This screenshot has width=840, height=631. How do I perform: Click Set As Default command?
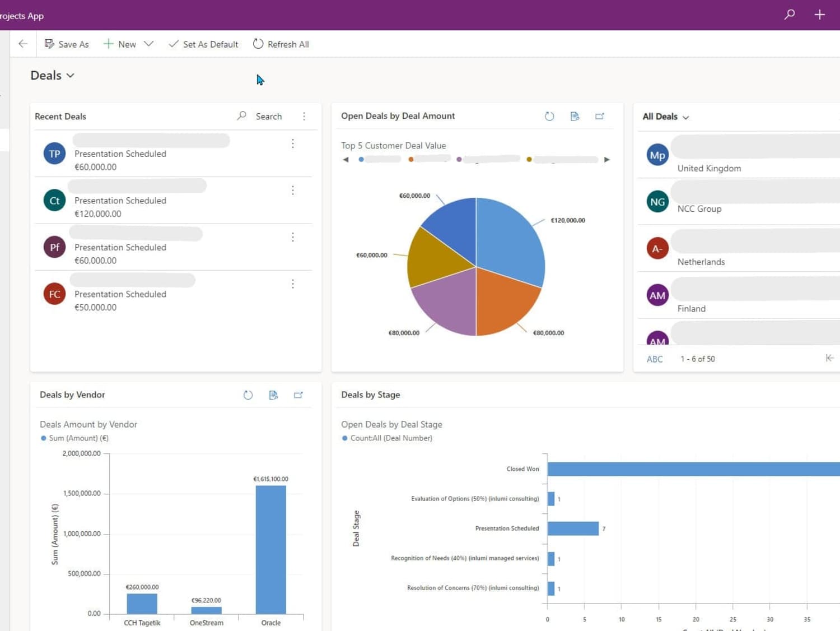(204, 44)
